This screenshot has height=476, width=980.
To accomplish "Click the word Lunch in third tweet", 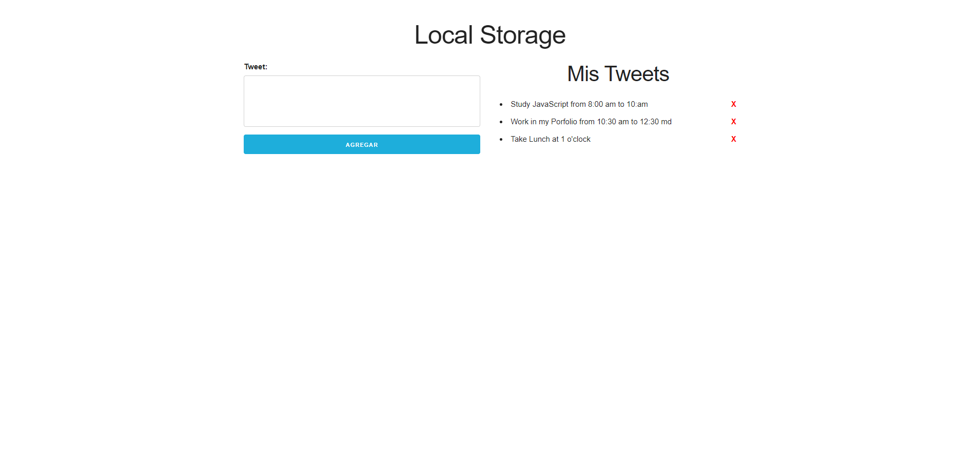I will [539, 139].
